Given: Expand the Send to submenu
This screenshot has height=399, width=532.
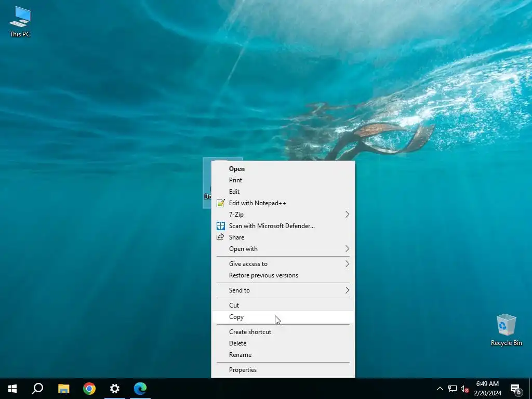Looking at the screenshot, I should click(283, 290).
